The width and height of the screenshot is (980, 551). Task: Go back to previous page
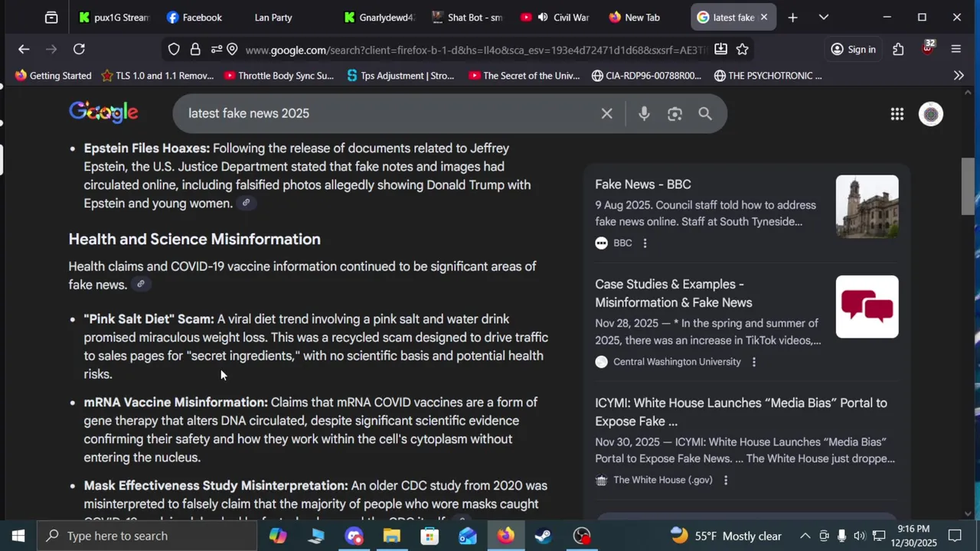[24, 49]
